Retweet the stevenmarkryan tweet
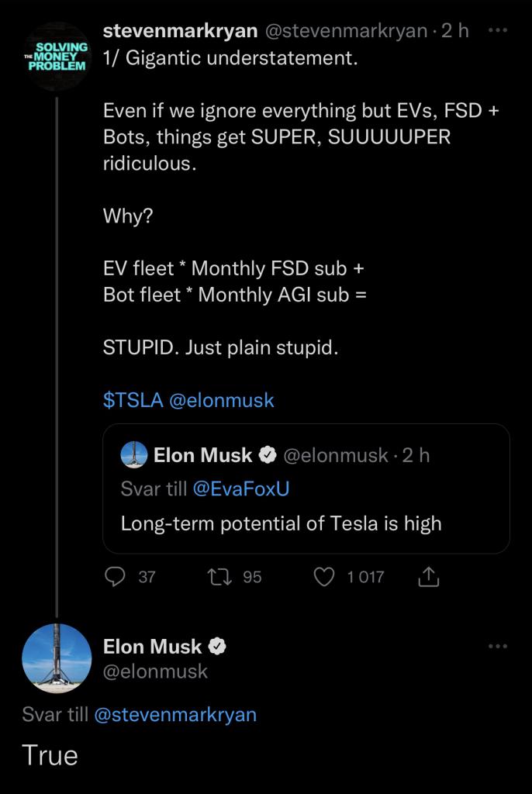Screen dimensions: 532x794 (x=219, y=576)
